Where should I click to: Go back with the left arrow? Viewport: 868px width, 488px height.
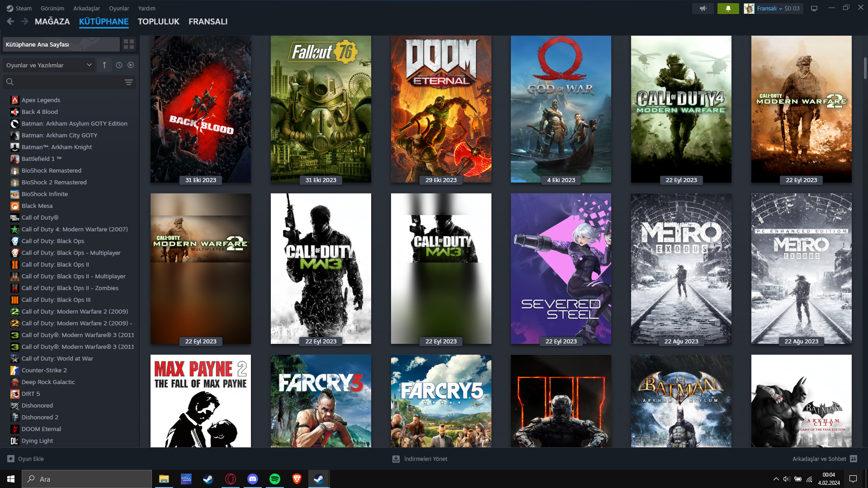(11, 21)
